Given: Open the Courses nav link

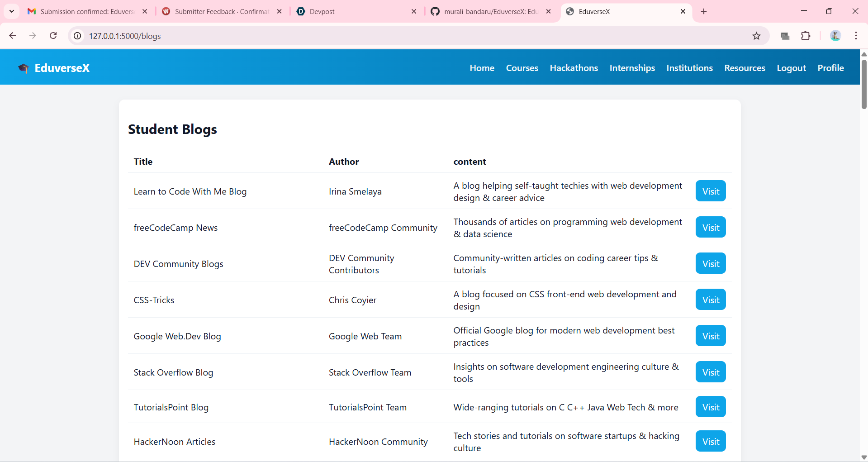Looking at the screenshot, I should [x=522, y=68].
